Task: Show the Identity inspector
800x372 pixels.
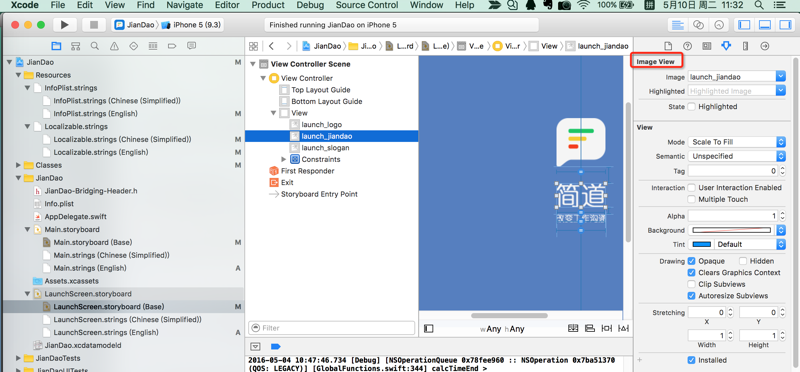Action: pyautogui.click(x=707, y=46)
